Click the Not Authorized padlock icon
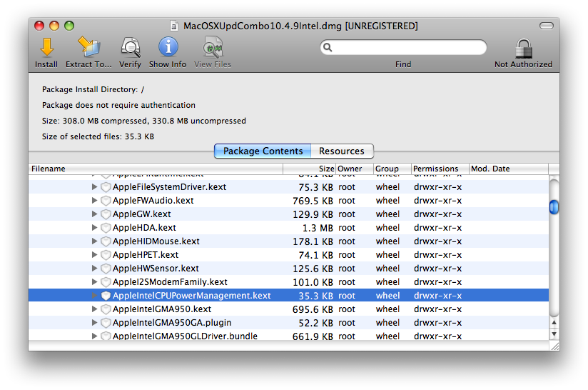This screenshot has height=390, width=588. click(x=523, y=48)
